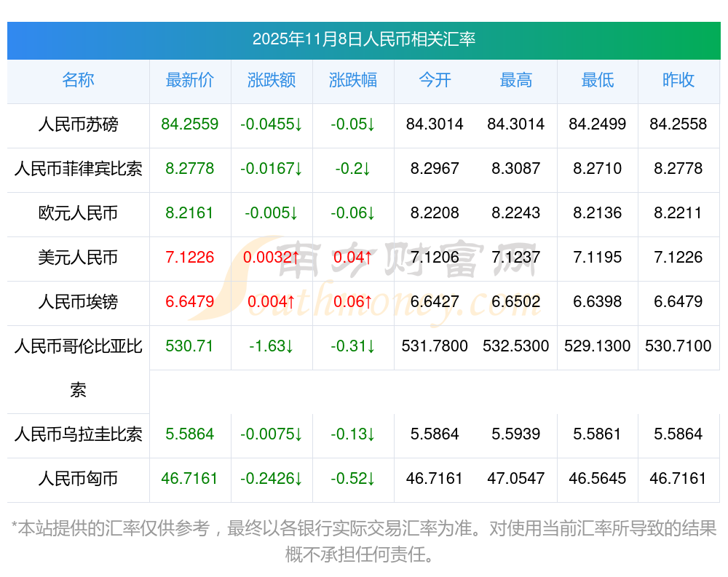This screenshot has height=577, width=728.
Task: Click previous close 530.7100
Action: click(x=678, y=346)
